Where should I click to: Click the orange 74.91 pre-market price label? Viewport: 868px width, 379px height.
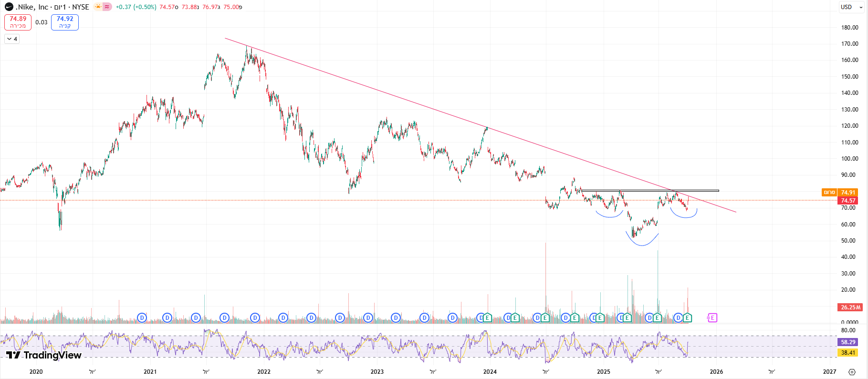847,193
